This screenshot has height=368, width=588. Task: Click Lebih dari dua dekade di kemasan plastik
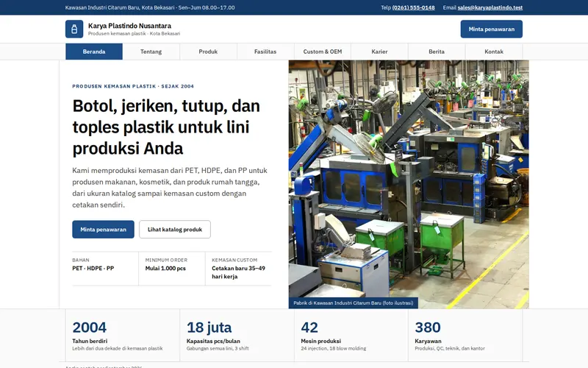pyautogui.click(x=118, y=348)
